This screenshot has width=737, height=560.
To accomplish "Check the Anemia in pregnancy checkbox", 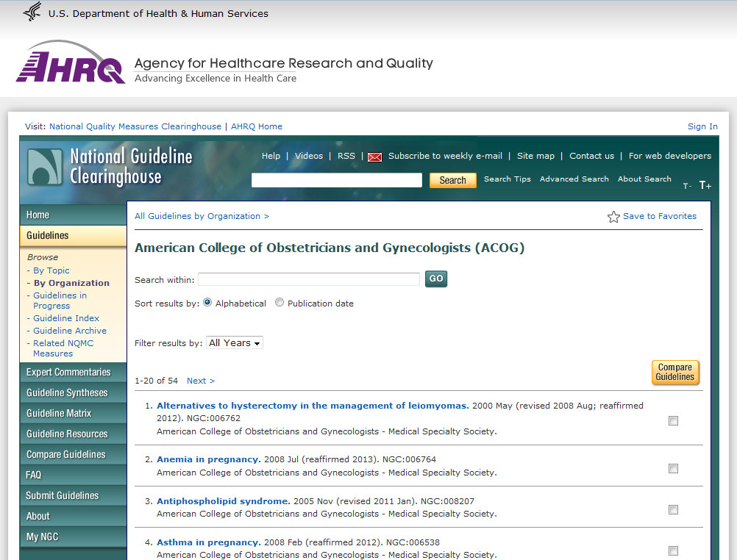I will [673, 468].
